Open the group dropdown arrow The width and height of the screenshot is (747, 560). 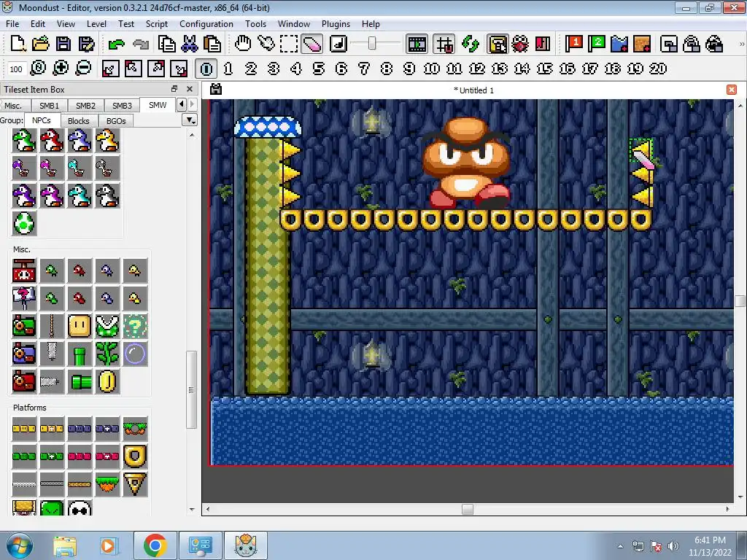(x=190, y=120)
